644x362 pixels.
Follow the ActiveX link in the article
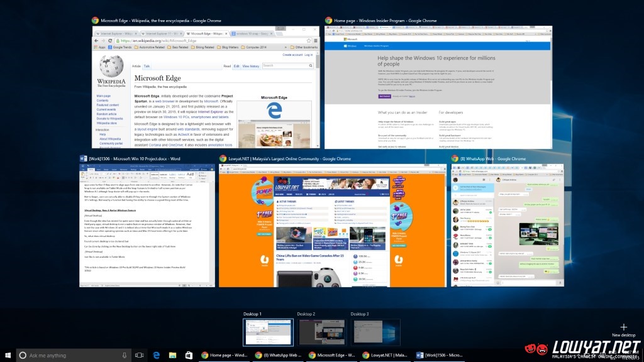(x=184, y=134)
